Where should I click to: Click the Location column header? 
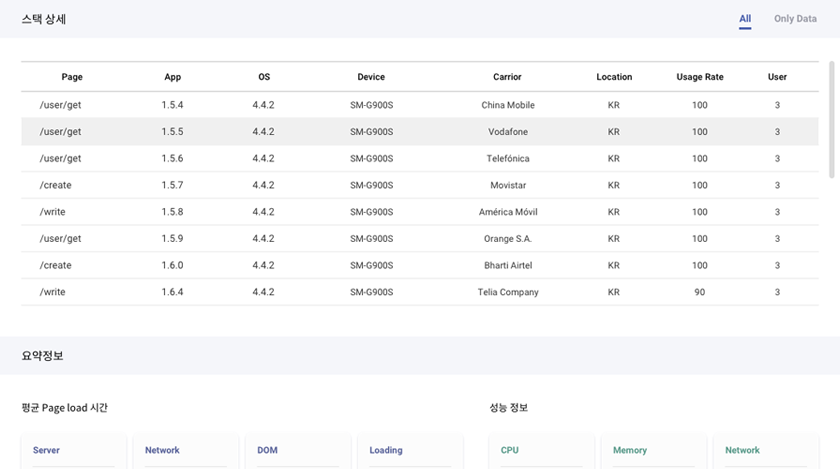click(614, 77)
